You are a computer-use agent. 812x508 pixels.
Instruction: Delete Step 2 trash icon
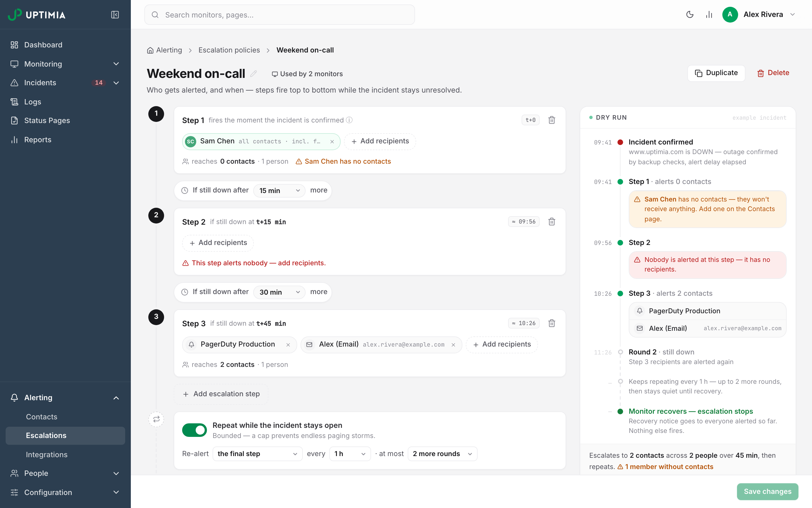[551, 222]
